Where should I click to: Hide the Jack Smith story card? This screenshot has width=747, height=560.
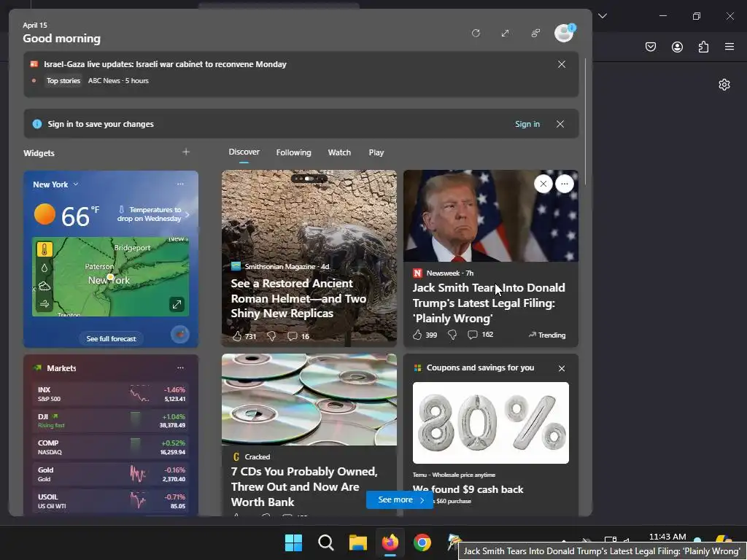point(543,184)
